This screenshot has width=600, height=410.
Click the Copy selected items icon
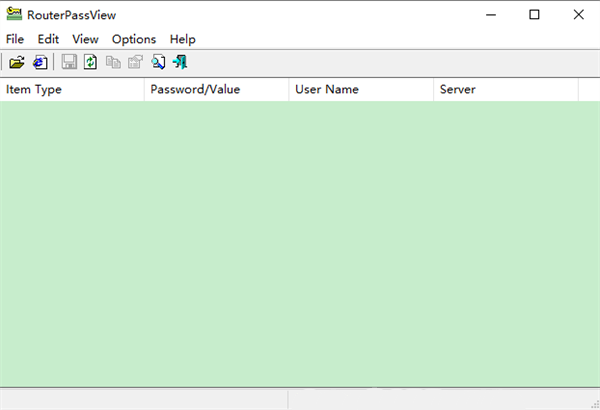[113, 62]
